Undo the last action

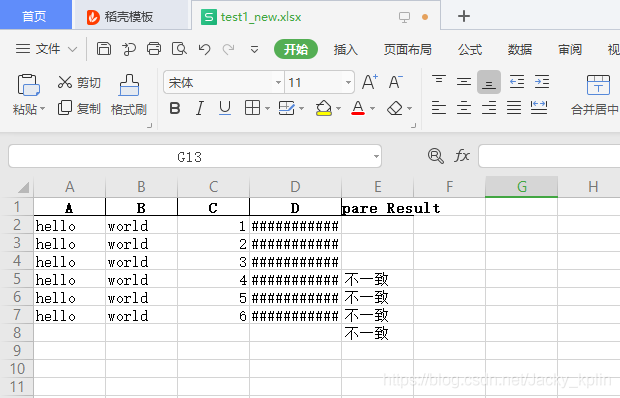(x=204, y=49)
